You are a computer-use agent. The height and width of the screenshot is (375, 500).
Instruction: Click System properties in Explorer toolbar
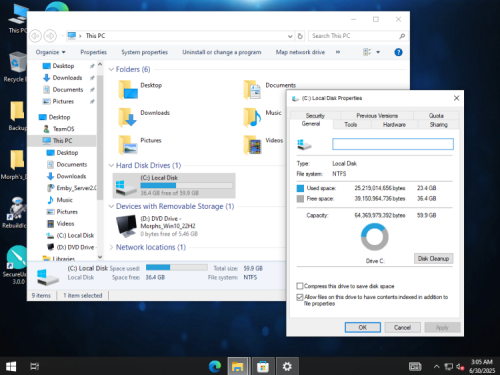[x=144, y=52]
